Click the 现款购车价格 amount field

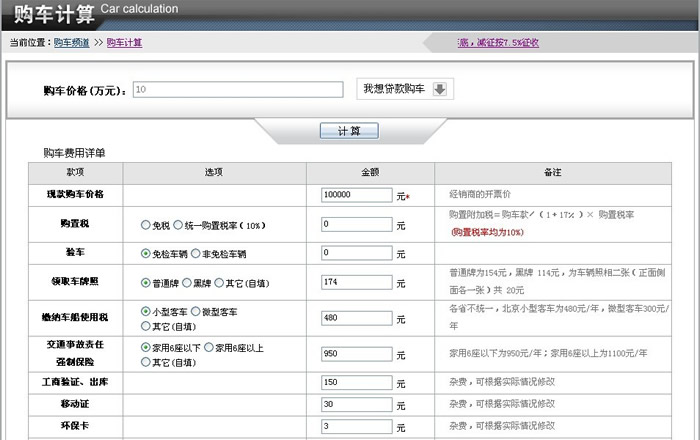357,195
